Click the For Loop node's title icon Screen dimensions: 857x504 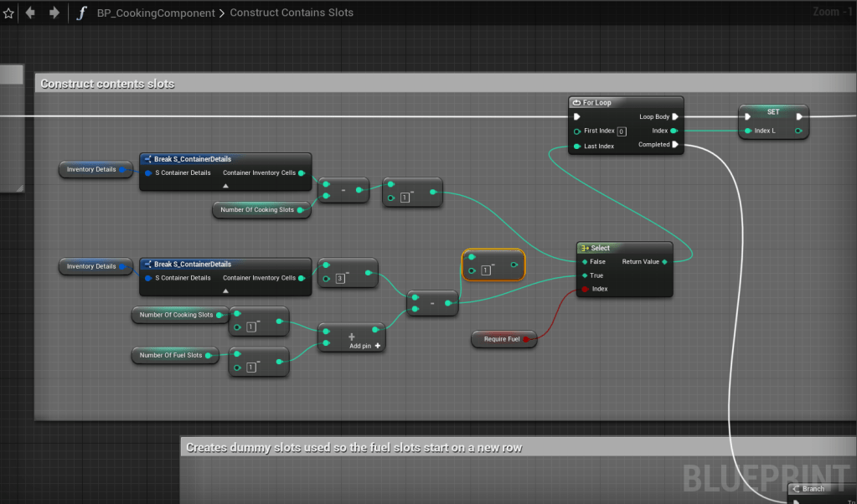(x=576, y=102)
